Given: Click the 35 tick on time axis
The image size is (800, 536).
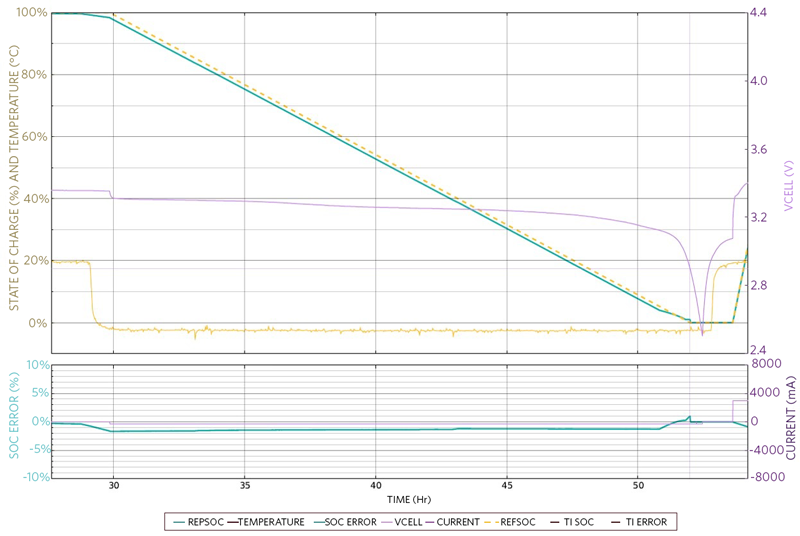Looking at the screenshot, I should [245, 485].
